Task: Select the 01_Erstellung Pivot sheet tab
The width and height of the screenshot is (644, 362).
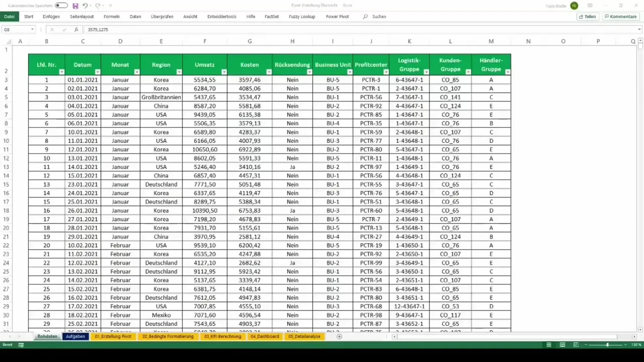Action: point(113,336)
